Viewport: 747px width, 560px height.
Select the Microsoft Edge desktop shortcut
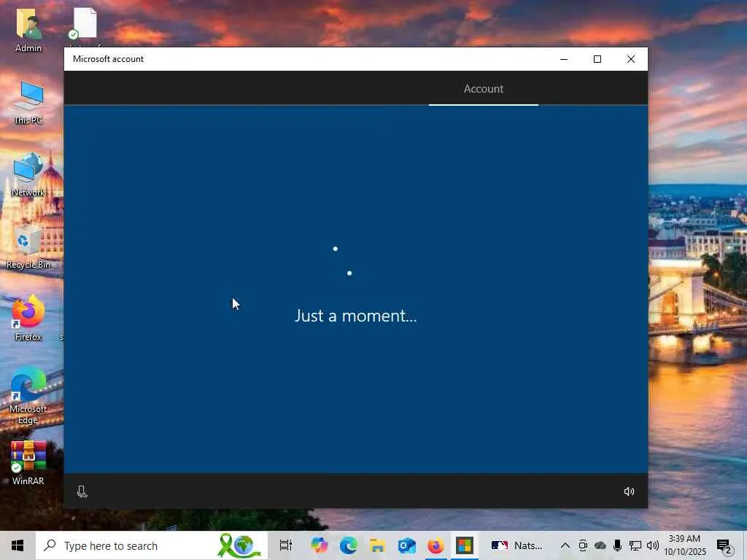point(28,396)
